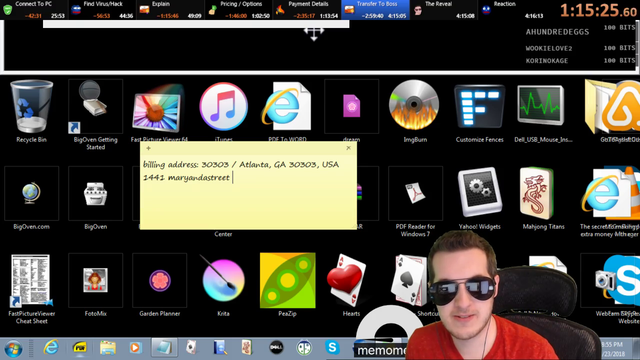Open the PDF To WORD desktop icon
The width and height of the screenshot is (640, 360).
tap(287, 111)
